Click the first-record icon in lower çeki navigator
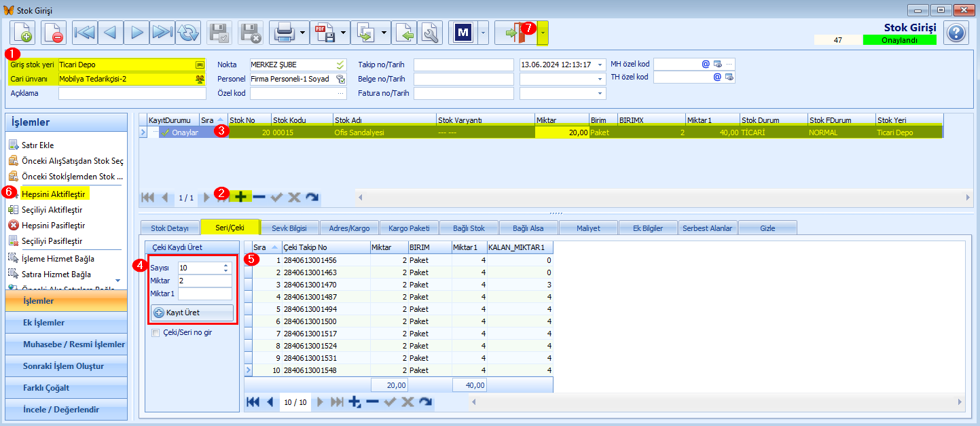This screenshot has width=980, height=426. pos(253,402)
